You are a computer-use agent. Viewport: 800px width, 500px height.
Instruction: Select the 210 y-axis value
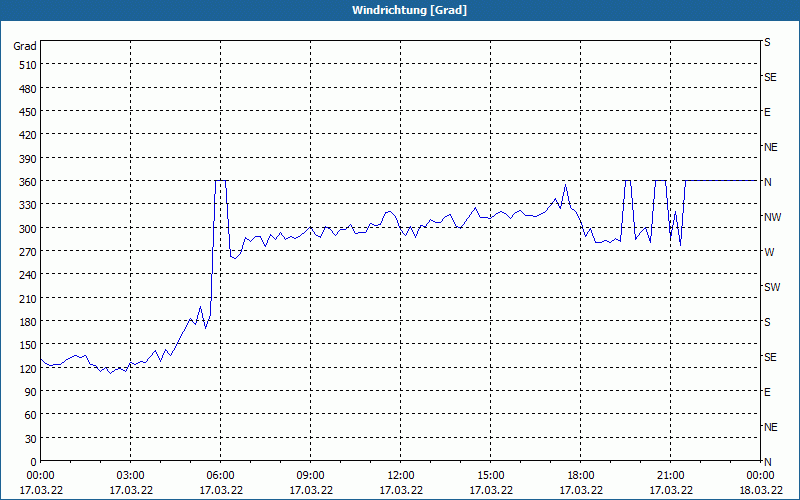point(28,298)
